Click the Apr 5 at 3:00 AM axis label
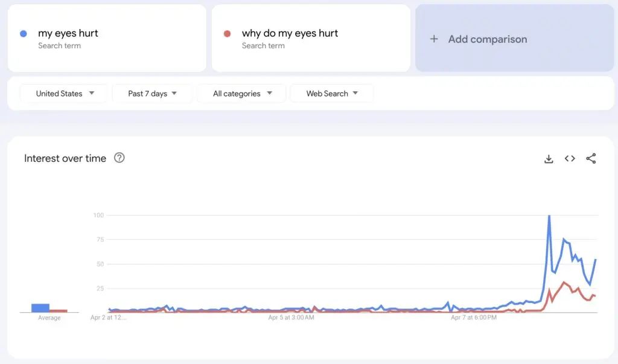The image size is (618, 364). pos(291,318)
